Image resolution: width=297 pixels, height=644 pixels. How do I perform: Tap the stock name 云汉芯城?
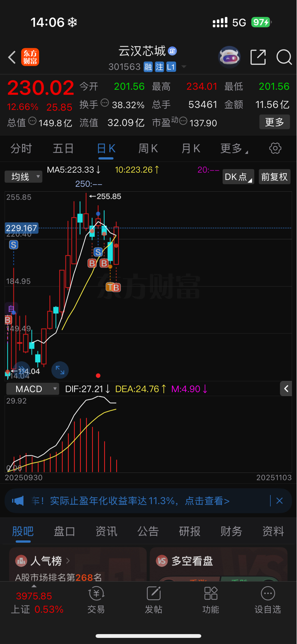142,51
